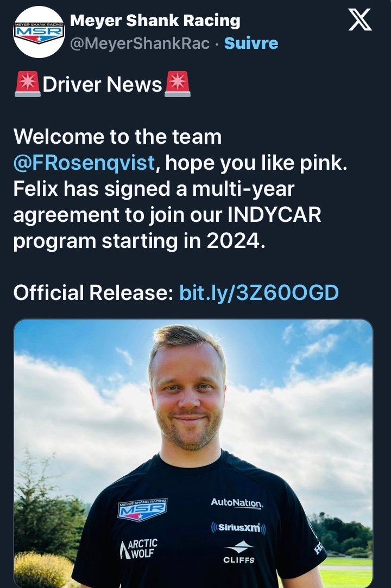Click the "program starting in 2024." line
Image resolution: width=391 pixels, height=588 pixels.
pos(139,241)
